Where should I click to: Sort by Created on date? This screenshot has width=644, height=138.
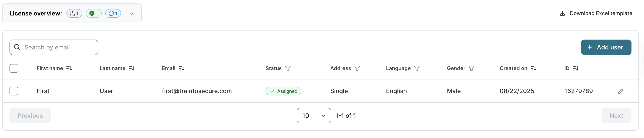(533, 68)
